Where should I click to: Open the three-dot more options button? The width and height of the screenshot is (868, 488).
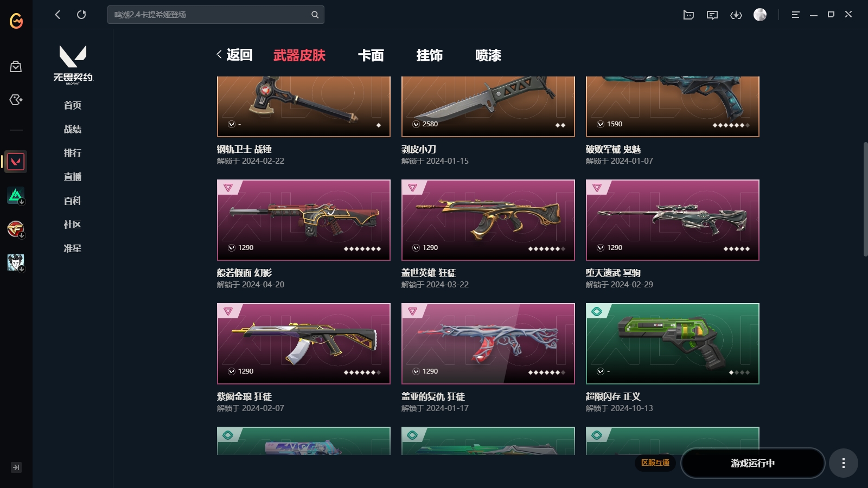843,463
